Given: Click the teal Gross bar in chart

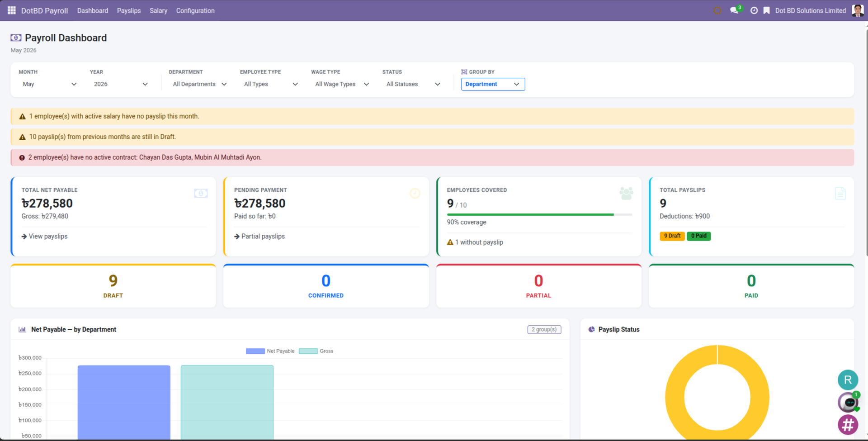Looking at the screenshot, I should [227, 403].
